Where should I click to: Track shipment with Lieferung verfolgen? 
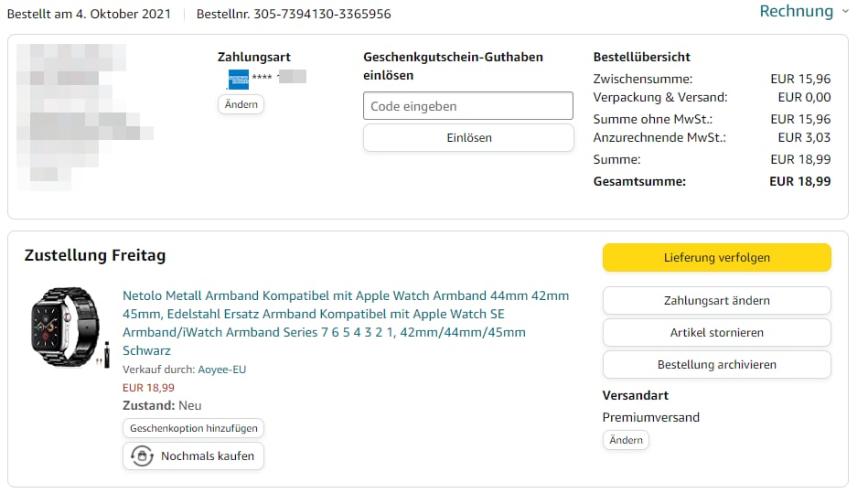point(716,258)
